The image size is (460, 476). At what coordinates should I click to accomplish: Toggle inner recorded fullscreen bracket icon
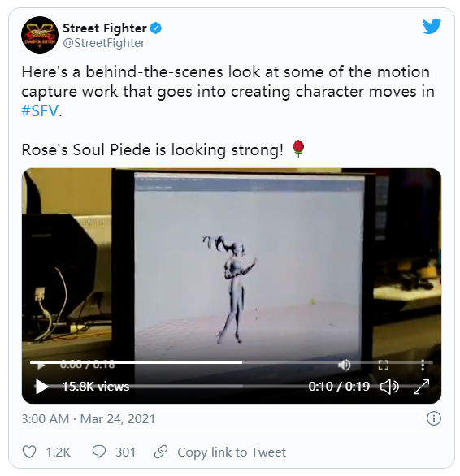click(383, 365)
